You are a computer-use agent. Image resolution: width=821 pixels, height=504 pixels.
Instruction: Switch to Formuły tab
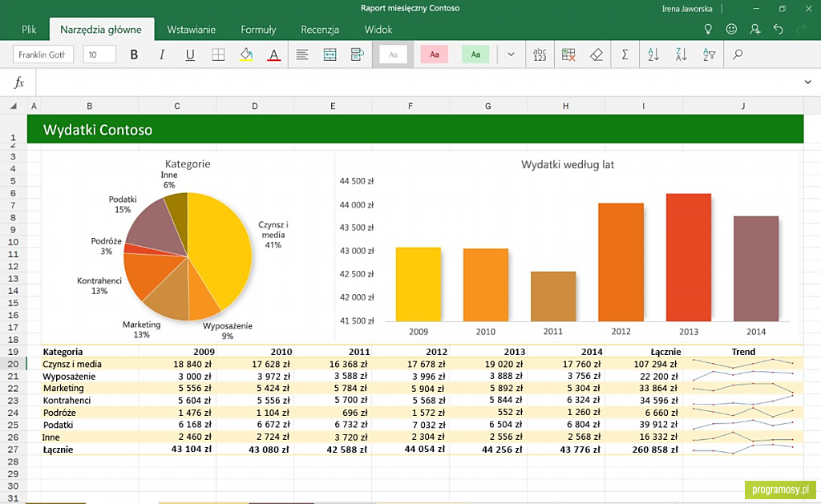[258, 30]
